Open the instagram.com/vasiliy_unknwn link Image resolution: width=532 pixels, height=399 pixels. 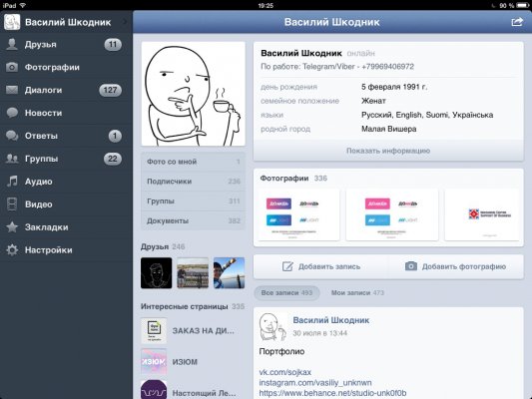[315, 383]
